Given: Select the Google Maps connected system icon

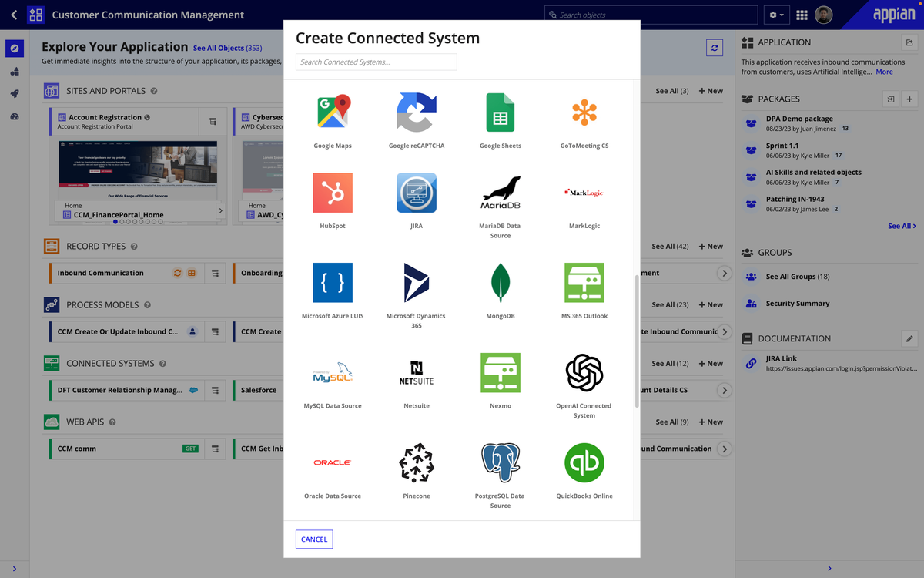Looking at the screenshot, I should (333, 113).
